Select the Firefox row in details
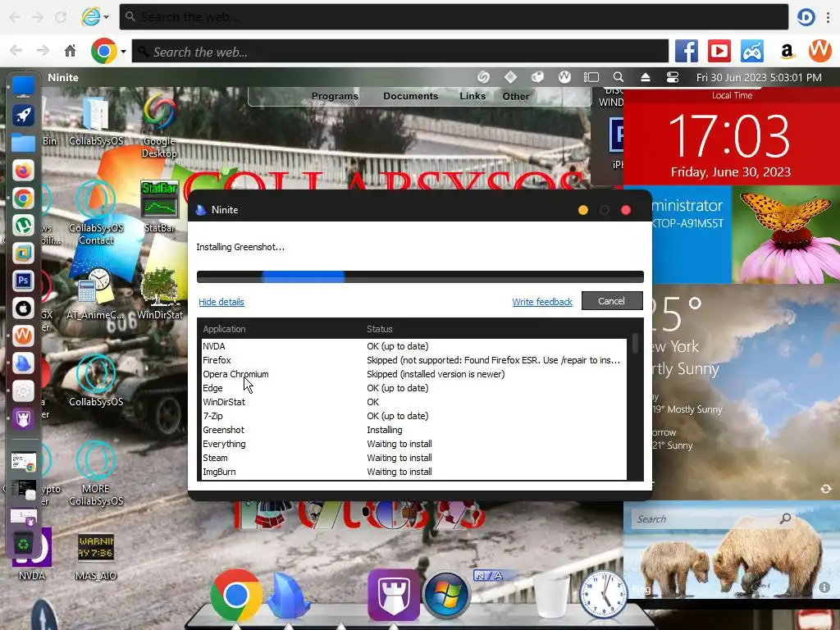The width and height of the screenshot is (840, 630). pos(413,360)
